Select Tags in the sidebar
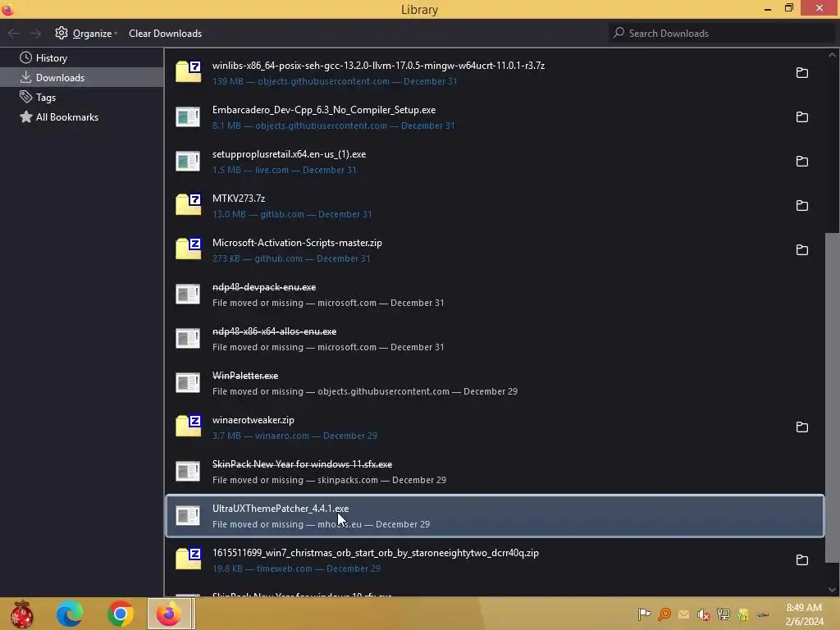 tap(82, 98)
